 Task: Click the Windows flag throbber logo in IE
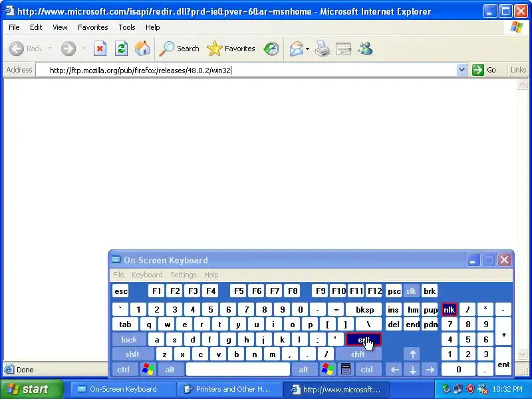pos(517,27)
